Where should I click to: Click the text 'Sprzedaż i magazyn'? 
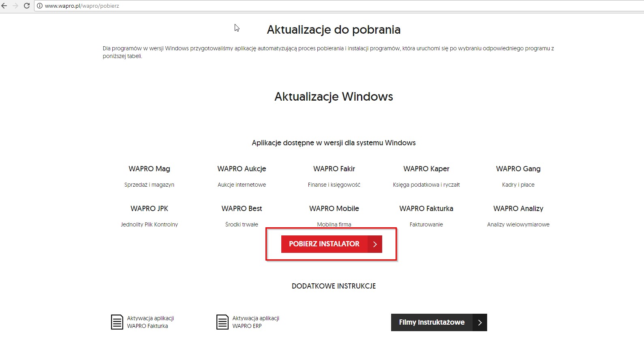click(149, 185)
